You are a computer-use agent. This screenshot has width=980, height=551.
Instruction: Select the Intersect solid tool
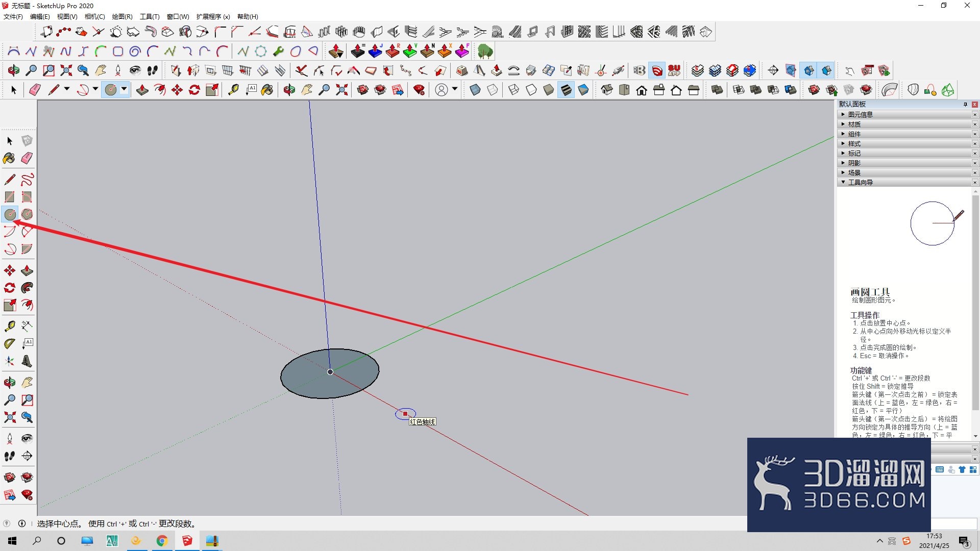(739, 90)
